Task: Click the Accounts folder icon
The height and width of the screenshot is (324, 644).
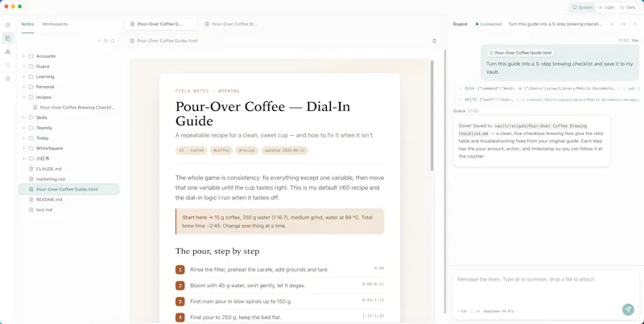Action: click(x=31, y=56)
